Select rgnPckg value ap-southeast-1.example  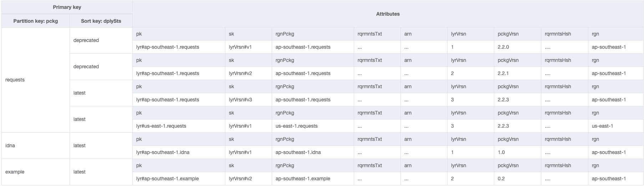[x=303, y=179]
